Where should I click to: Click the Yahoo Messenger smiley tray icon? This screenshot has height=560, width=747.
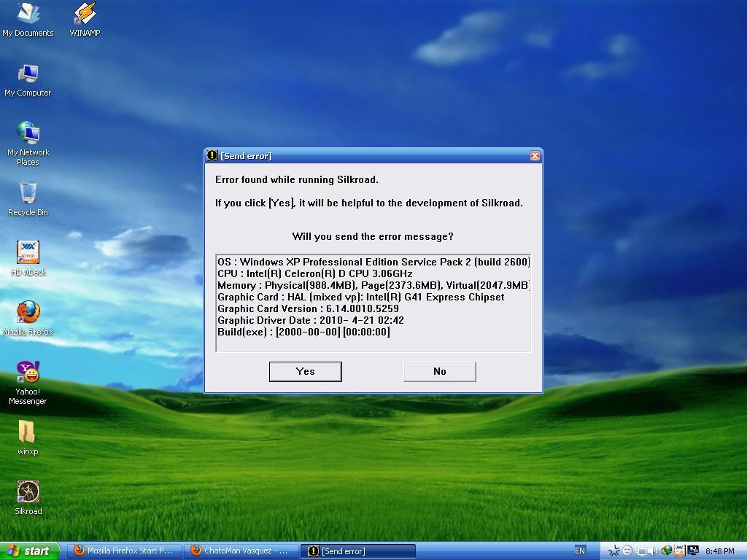(x=627, y=551)
